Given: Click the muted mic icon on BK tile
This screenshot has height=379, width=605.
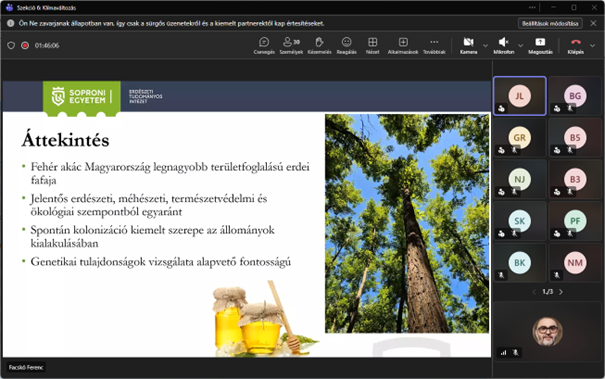Looking at the screenshot, I should click(501, 275).
